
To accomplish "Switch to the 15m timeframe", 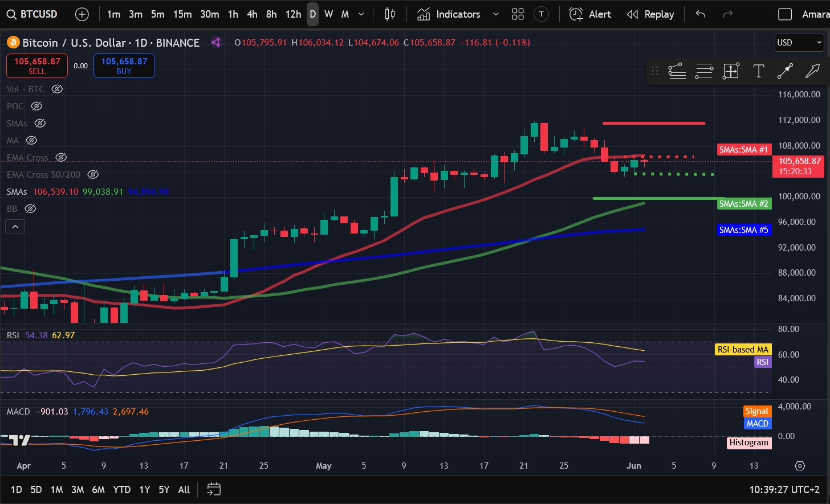I will tap(182, 14).
